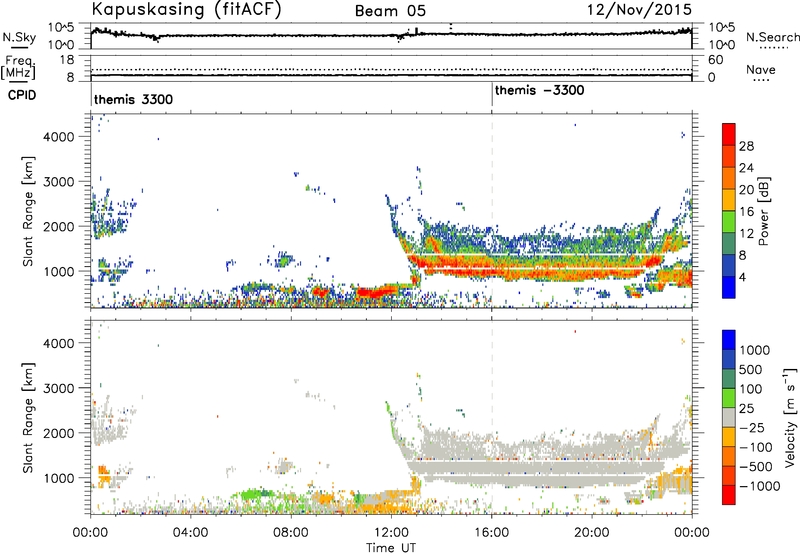Click the 'Power [dB]' colorbar label
The height and width of the screenshot is (554, 800).
click(x=763, y=211)
